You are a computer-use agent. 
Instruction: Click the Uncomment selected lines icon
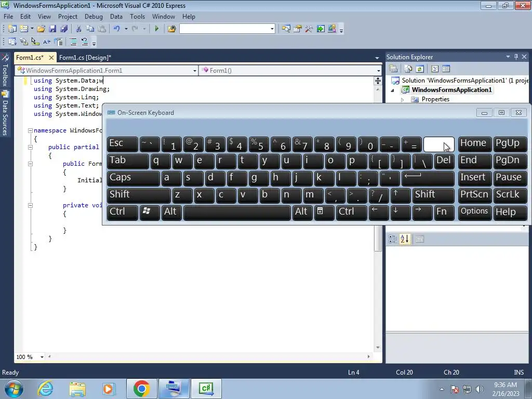tap(85, 42)
